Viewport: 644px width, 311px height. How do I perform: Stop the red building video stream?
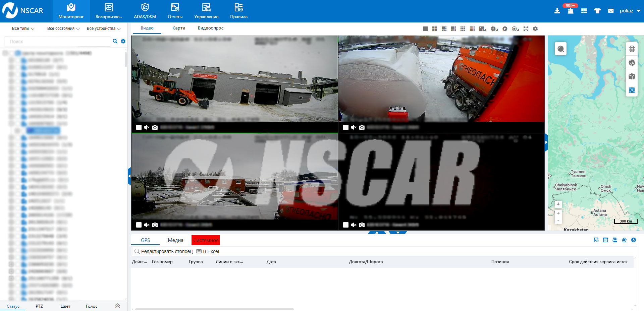139,225
